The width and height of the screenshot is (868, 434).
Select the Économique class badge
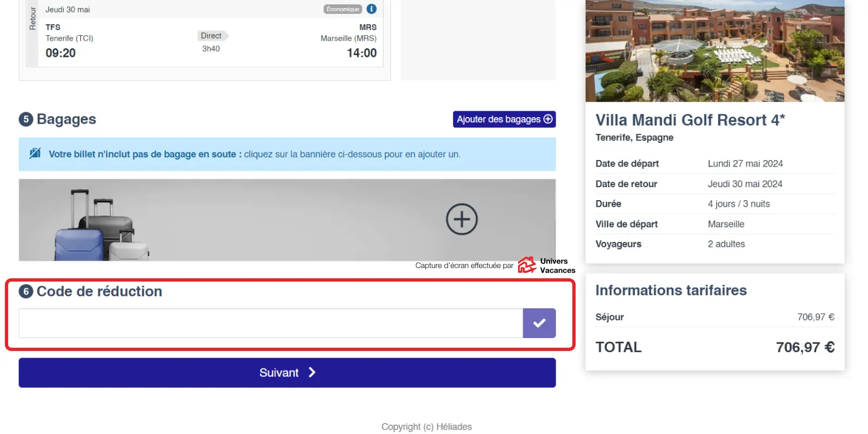point(342,9)
